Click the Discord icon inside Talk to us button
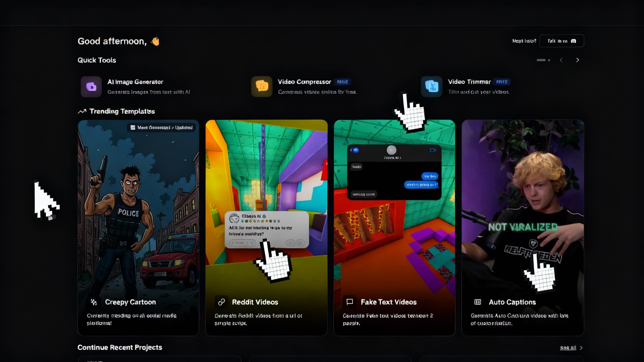 (574, 41)
